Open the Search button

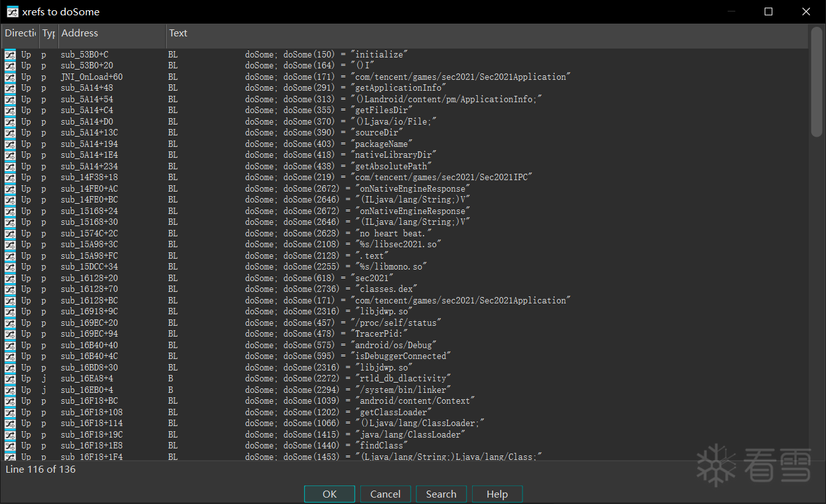[x=441, y=494]
